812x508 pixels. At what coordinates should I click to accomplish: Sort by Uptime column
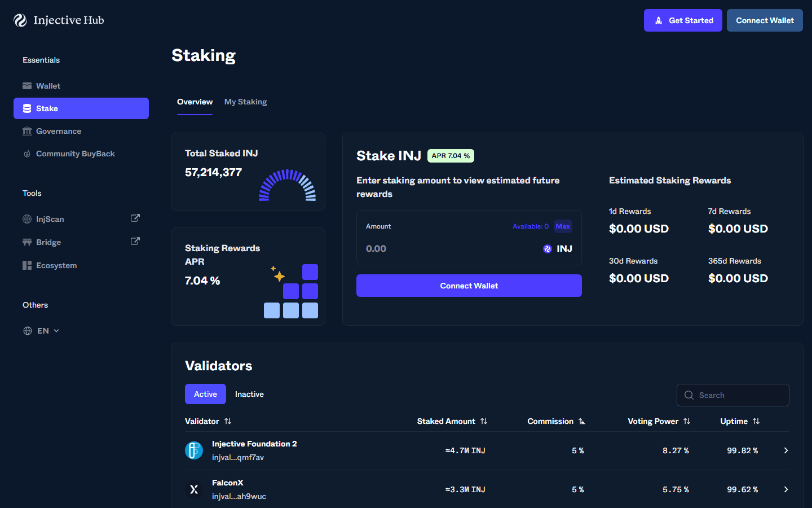[740, 421]
